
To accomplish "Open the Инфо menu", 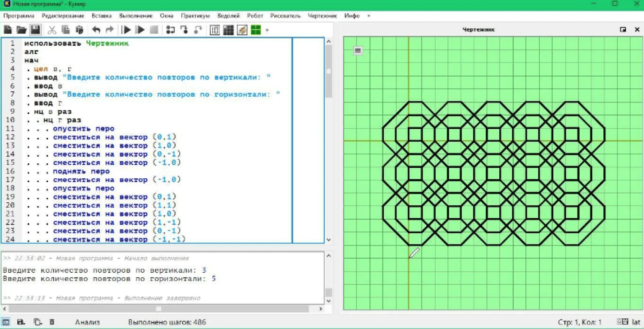I will pyautogui.click(x=352, y=16).
